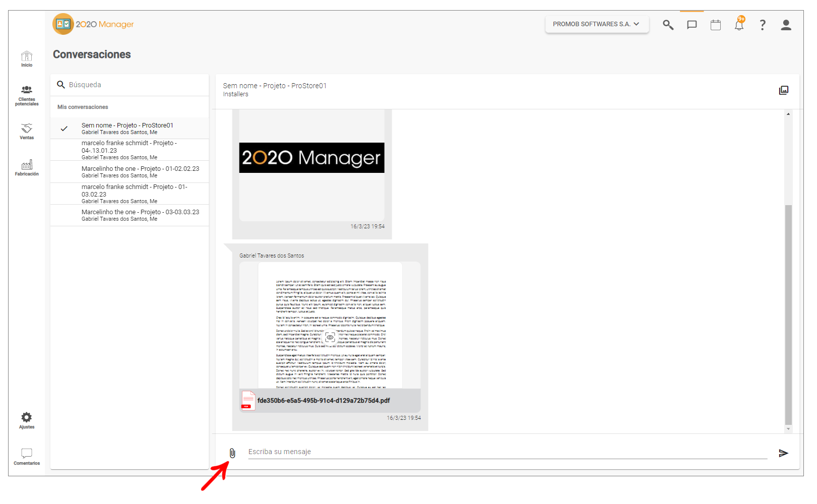Open notifications bell with 9+ badge
Screen dimensions: 817x504
[739, 24]
